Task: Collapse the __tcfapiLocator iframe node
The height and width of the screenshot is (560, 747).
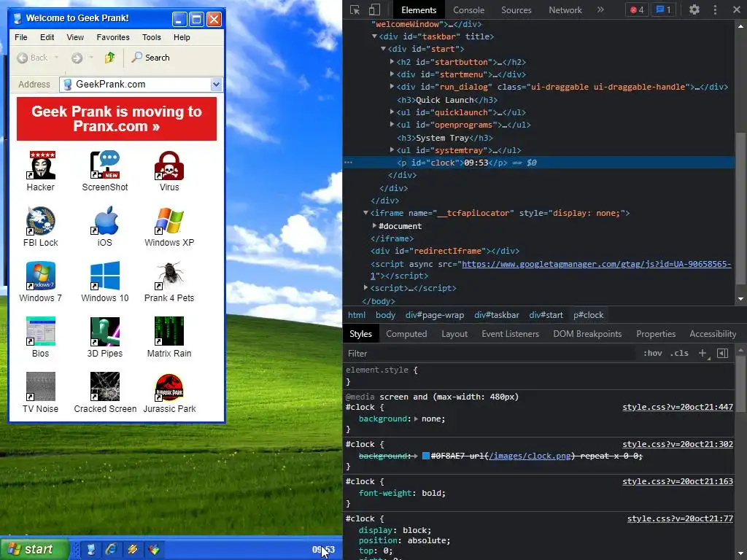Action: (x=366, y=213)
